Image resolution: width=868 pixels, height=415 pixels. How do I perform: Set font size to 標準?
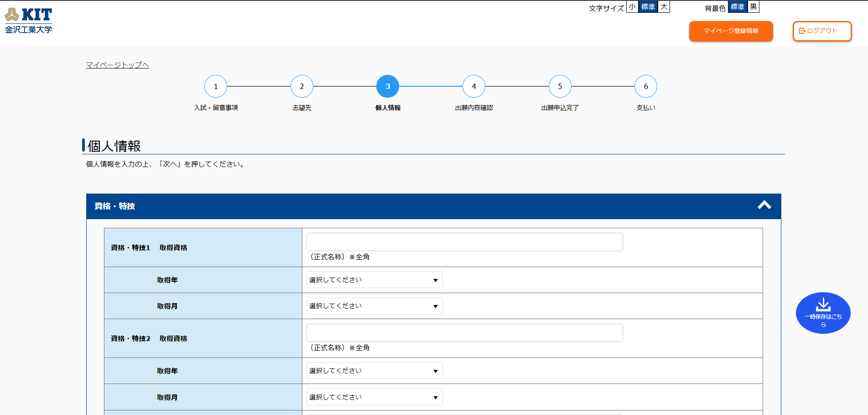click(648, 7)
